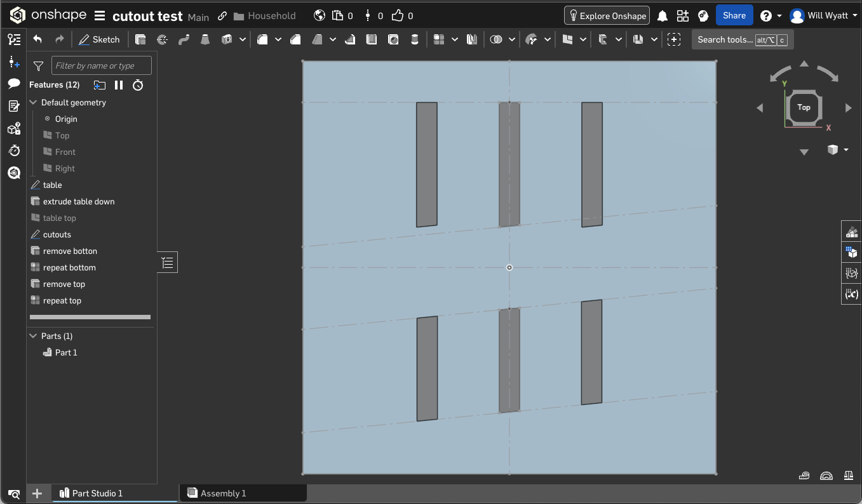This screenshot has height=504, width=862.
Task: Open the Boolean tool dropdown arrow
Action: tap(512, 39)
